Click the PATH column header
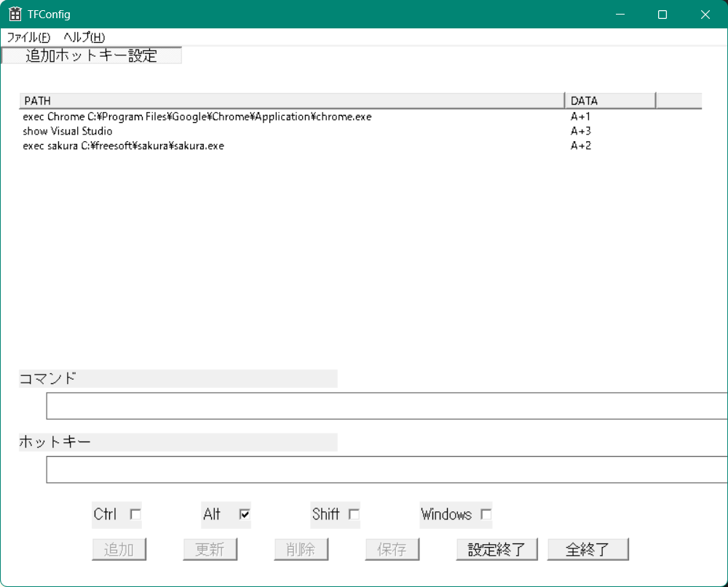 tap(291, 100)
